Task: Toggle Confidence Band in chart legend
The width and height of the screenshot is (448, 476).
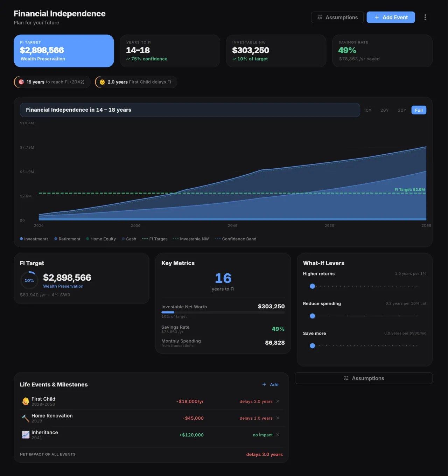Action: tap(236, 239)
